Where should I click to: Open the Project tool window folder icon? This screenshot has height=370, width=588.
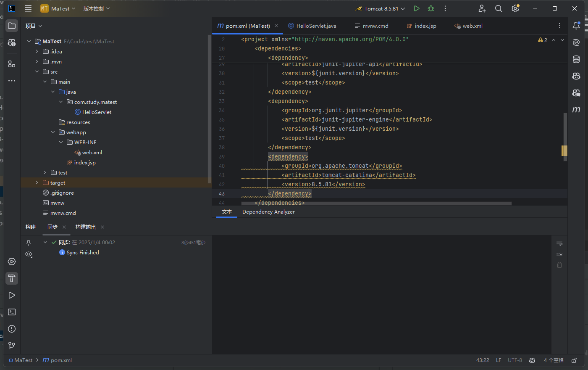[12, 26]
